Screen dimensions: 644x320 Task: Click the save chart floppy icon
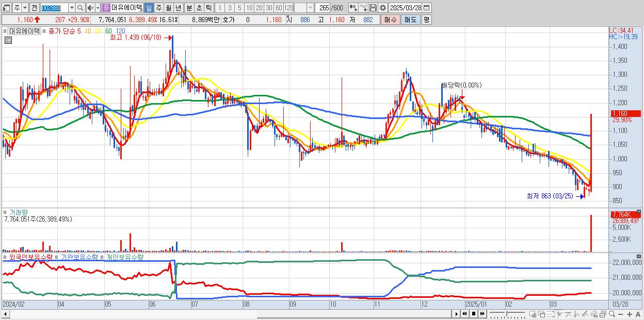click(x=373, y=8)
